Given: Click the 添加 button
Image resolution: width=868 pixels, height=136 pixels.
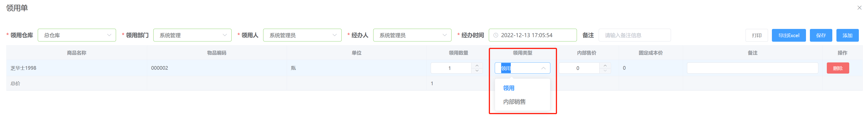Looking at the screenshot, I should [x=847, y=35].
